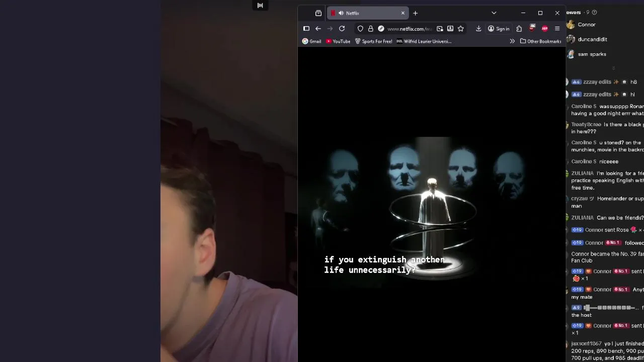Open the extensions puzzle icon

519,29
